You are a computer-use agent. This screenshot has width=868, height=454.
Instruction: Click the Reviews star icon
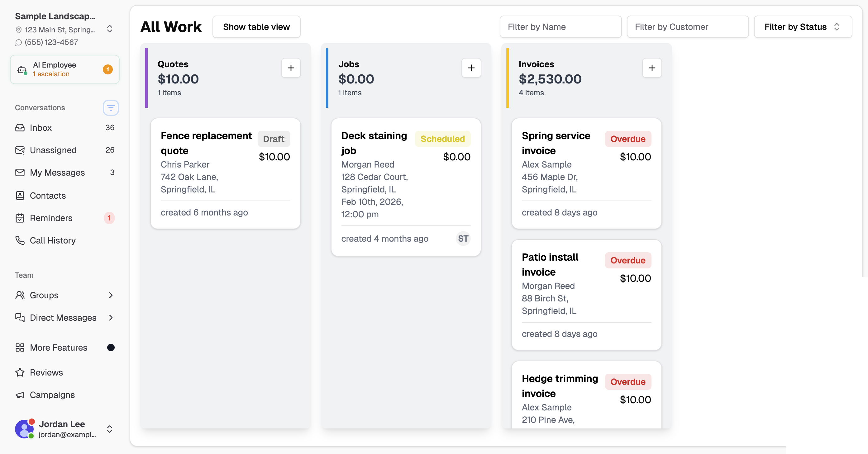click(20, 372)
